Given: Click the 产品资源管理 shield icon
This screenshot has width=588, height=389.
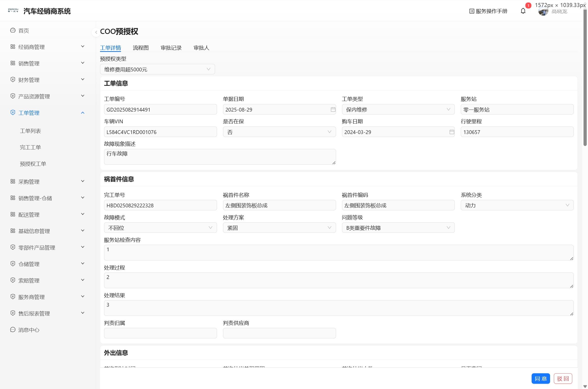Looking at the screenshot, I should (x=13, y=96).
